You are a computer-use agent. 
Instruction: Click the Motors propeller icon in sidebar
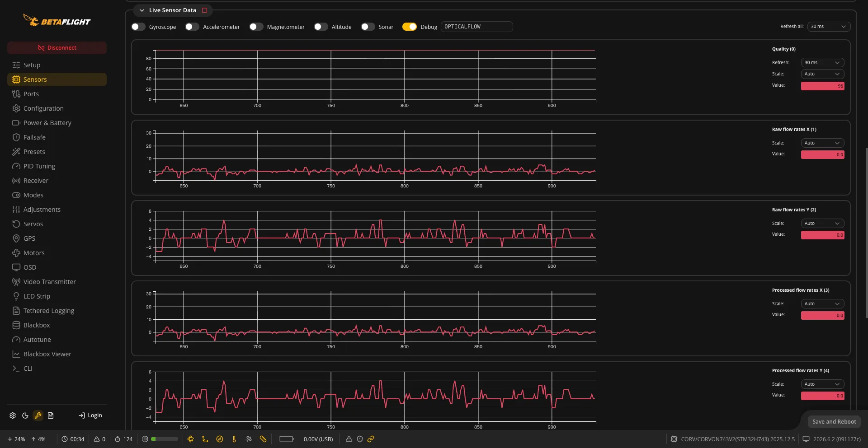click(16, 253)
